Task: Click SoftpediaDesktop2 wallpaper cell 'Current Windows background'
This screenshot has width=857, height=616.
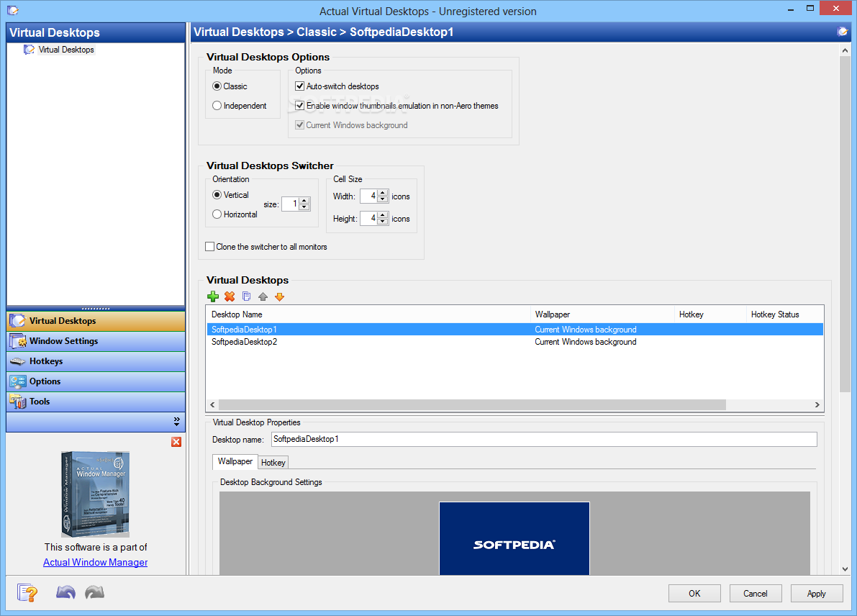Action: point(585,342)
